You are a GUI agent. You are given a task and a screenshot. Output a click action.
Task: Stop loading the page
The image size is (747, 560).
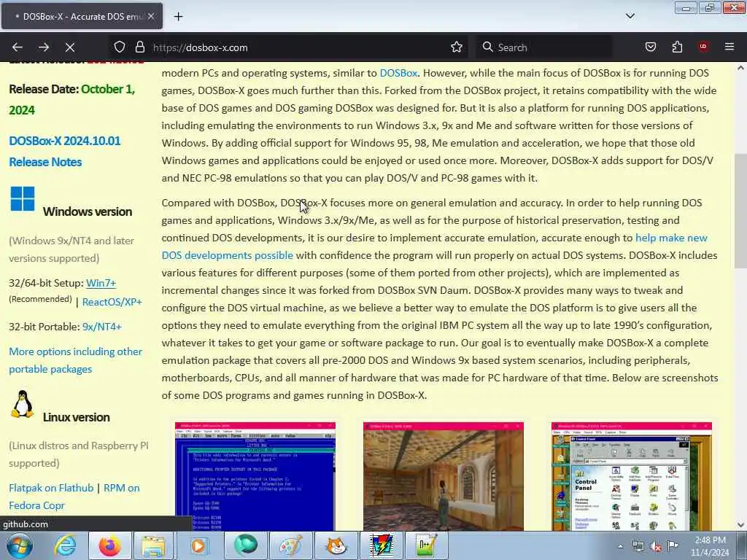pos(70,47)
